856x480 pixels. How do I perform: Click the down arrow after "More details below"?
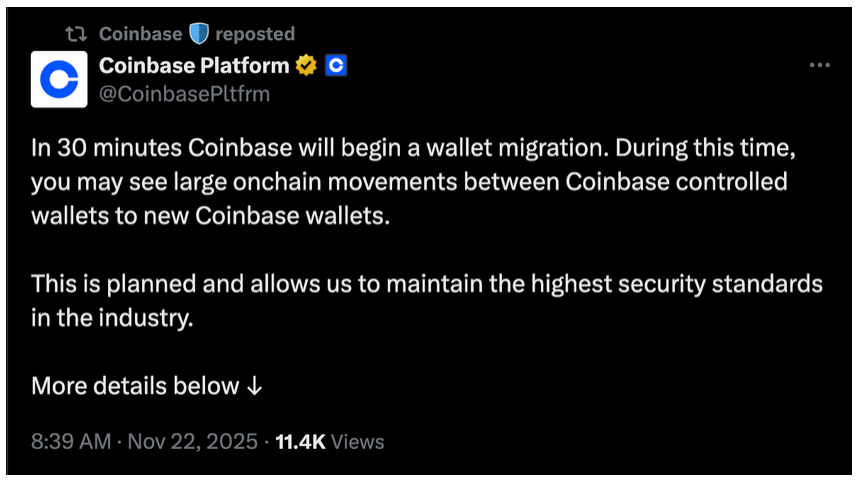tap(254, 386)
